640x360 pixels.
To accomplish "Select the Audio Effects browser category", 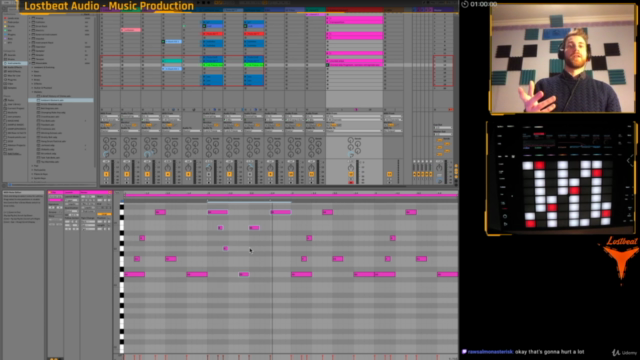I will coord(15,67).
